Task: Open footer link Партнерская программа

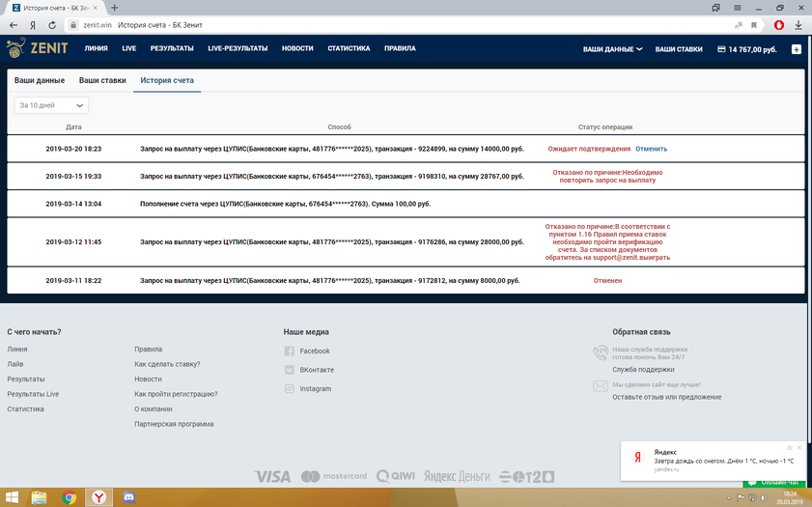Action: coord(174,424)
